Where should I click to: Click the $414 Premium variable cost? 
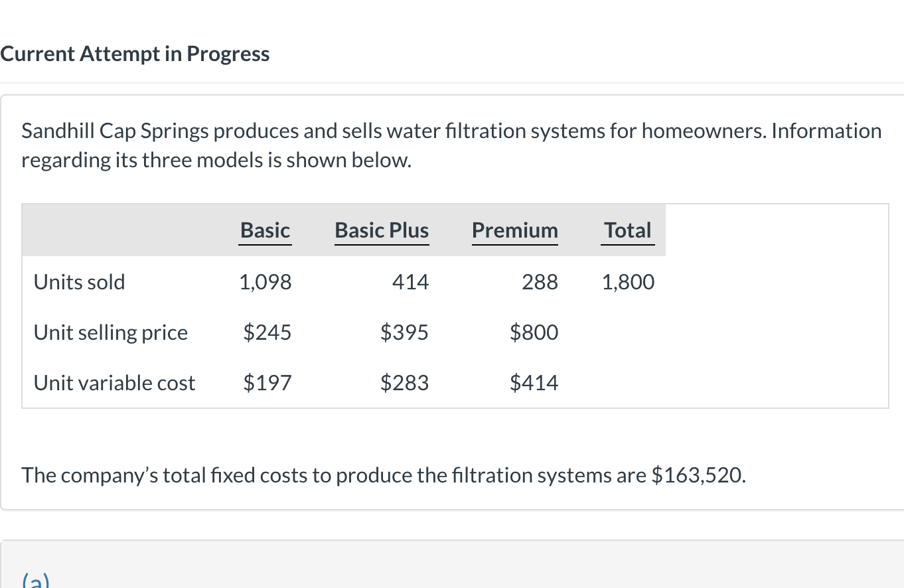pyautogui.click(x=534, y=383)
